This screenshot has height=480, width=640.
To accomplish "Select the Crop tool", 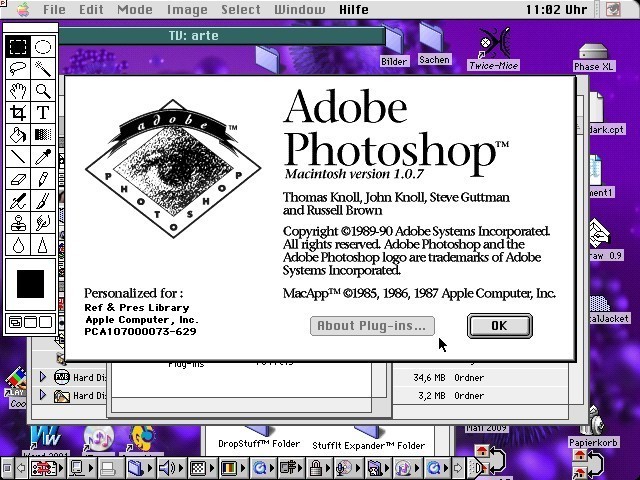I will pos(18,112).
